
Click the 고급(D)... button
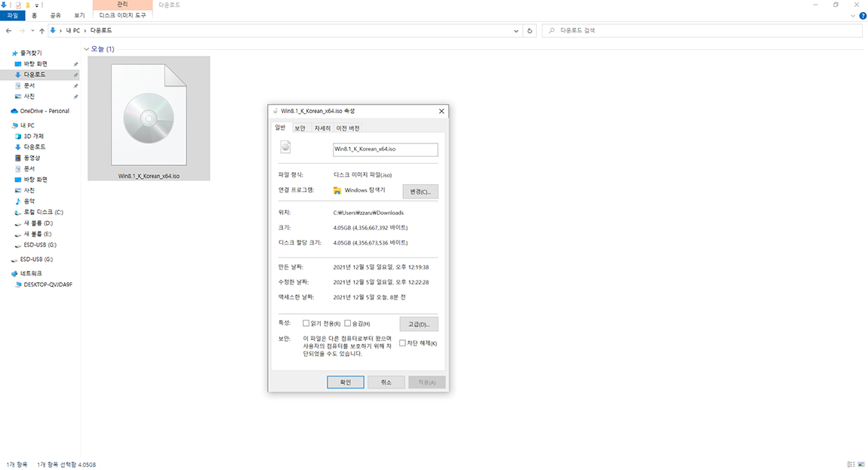418,324
